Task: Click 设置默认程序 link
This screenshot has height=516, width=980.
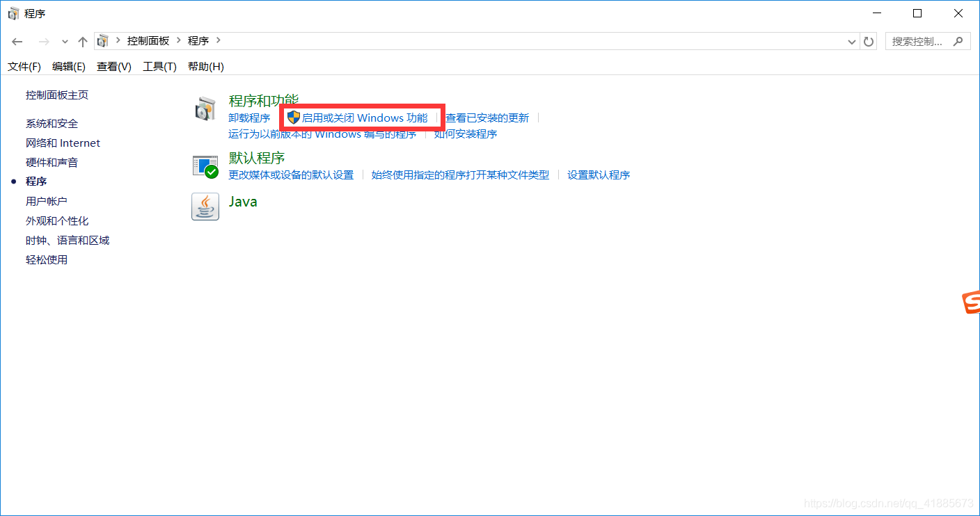Action: pyautogui.click(x=599, y=175)
